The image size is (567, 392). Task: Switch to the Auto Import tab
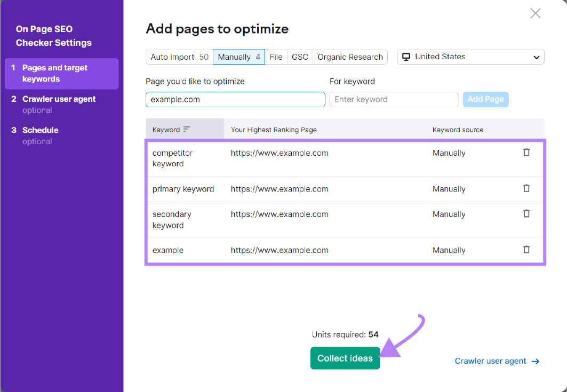[x=179, y=57]
